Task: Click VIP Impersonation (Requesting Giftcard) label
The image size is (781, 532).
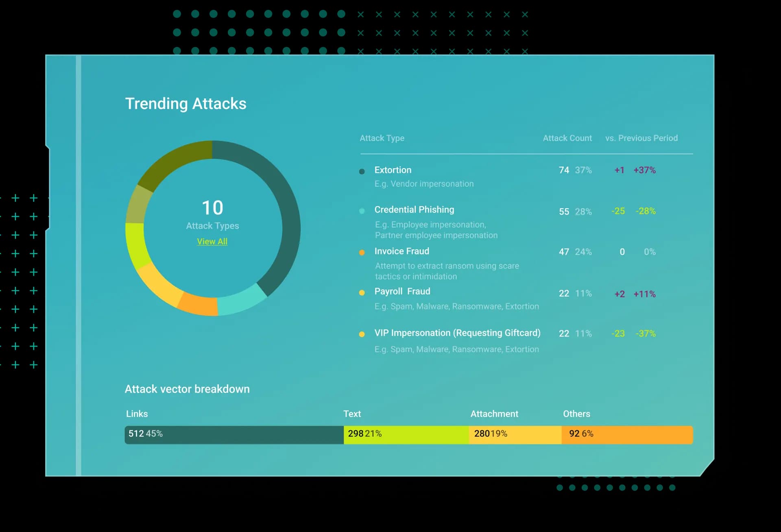Action: click(x=457, y=333)
